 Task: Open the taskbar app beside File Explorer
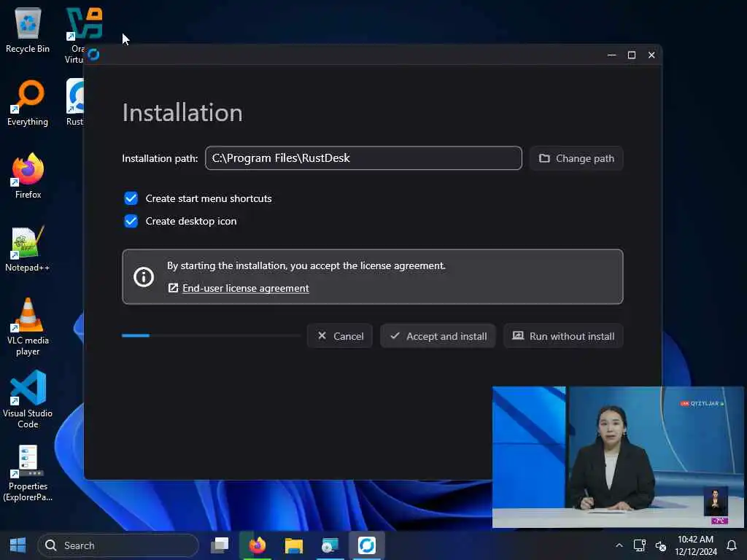[x=330, y=545]
